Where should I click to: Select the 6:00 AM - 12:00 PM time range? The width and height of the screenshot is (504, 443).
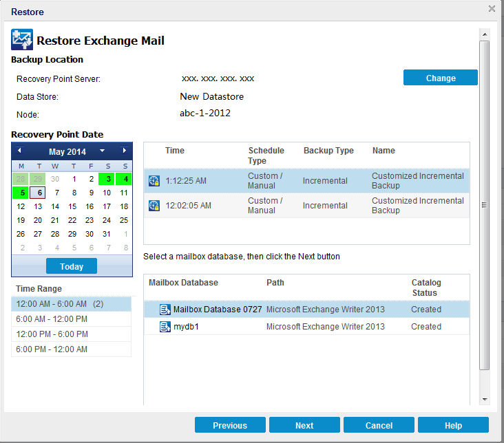tap(71, 319)
